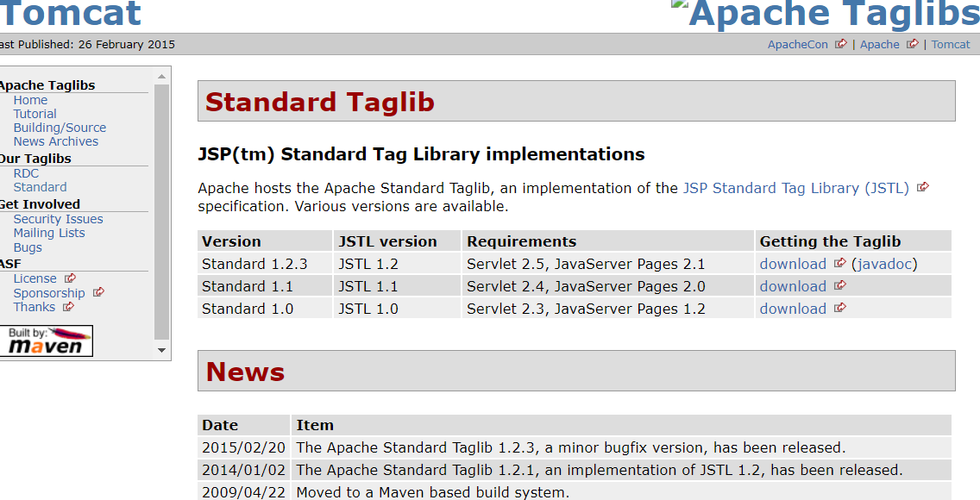The height and width of the screenshot is (500, 980).
Task: Click the '2015/02/20' news date
Action: (244, 447)
